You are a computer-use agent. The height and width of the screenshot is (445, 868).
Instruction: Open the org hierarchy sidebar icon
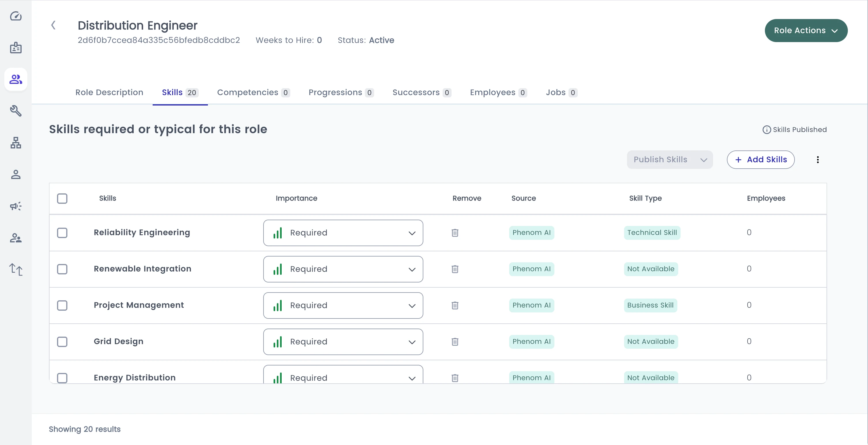click(16, 143)
